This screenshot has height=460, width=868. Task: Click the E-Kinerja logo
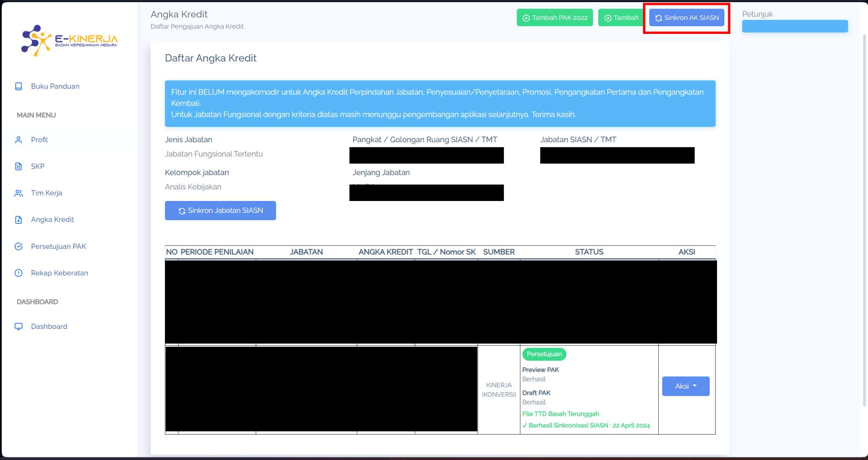click(x=70, y=40)
